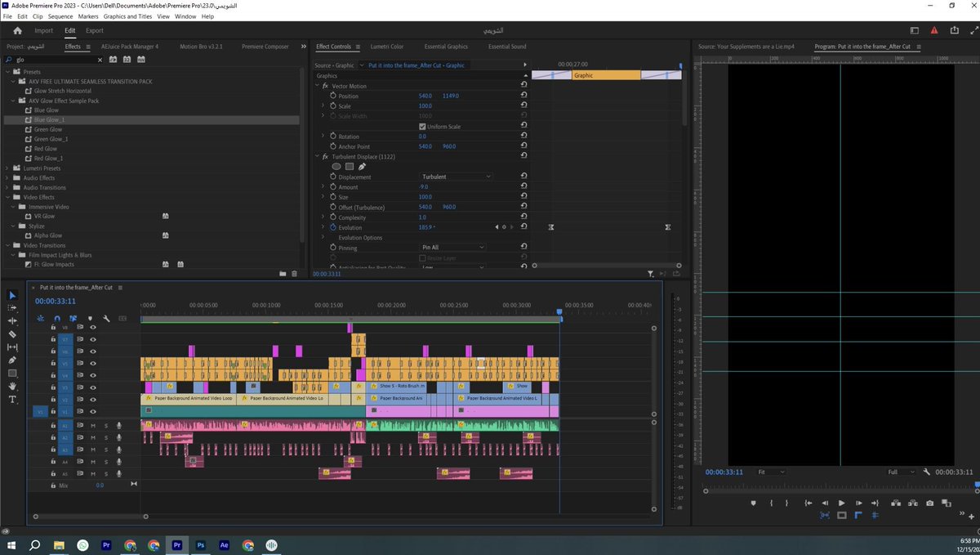Switch to Essential Graphics tab
Screen dimensions: 980x555
pyautogui.click(x=446, y=47)
